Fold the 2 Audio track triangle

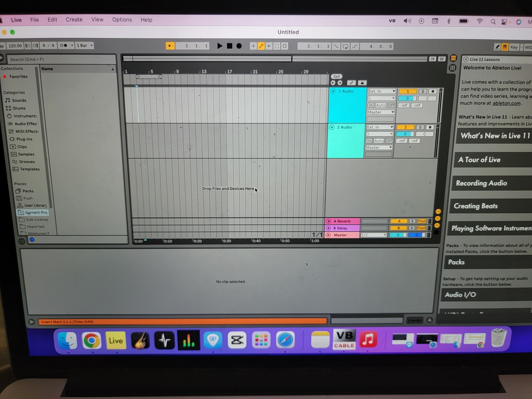(332, 127)
